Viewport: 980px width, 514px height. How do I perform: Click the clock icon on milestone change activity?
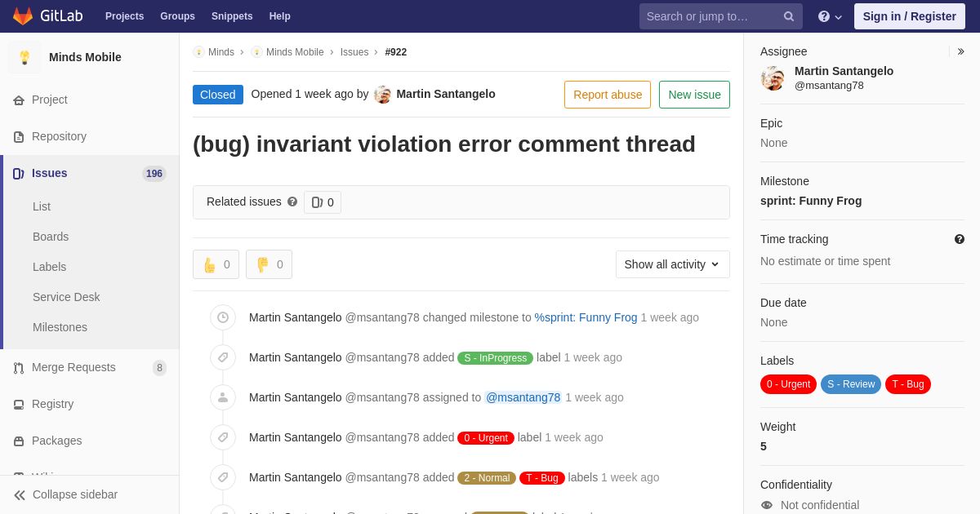223,317
